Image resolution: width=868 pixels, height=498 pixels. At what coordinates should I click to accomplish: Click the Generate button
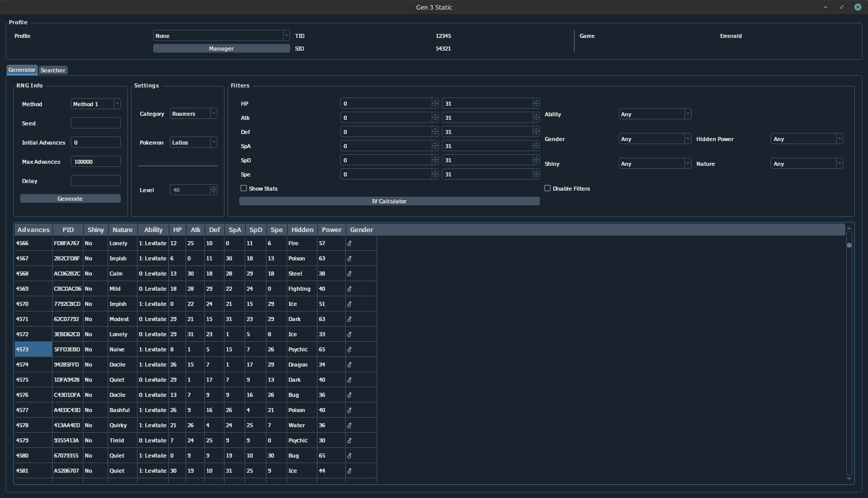click(x=70, y=199)
